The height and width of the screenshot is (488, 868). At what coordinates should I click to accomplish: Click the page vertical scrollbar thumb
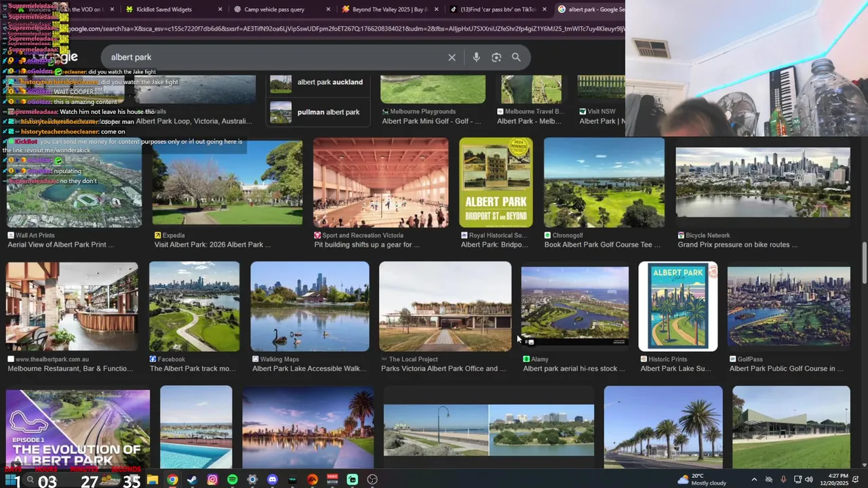pos(864,263)
